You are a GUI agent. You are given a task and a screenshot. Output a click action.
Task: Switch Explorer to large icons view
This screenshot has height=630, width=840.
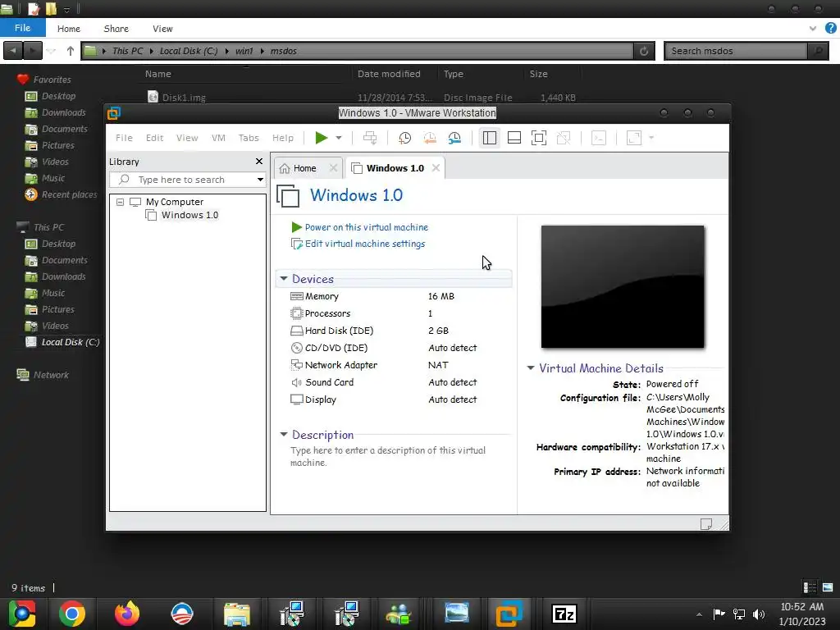coord(828,587)
